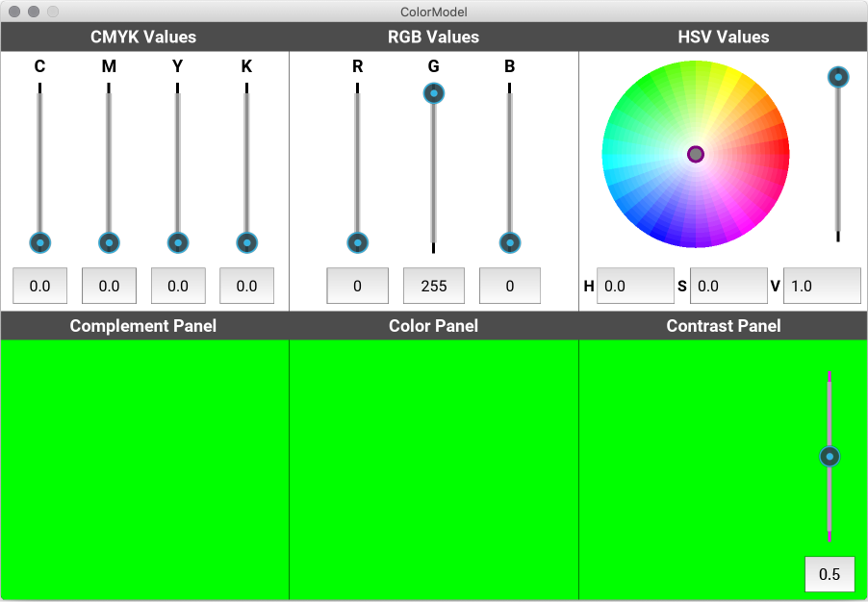Click the Green slider handle

[x=434, y=93]
